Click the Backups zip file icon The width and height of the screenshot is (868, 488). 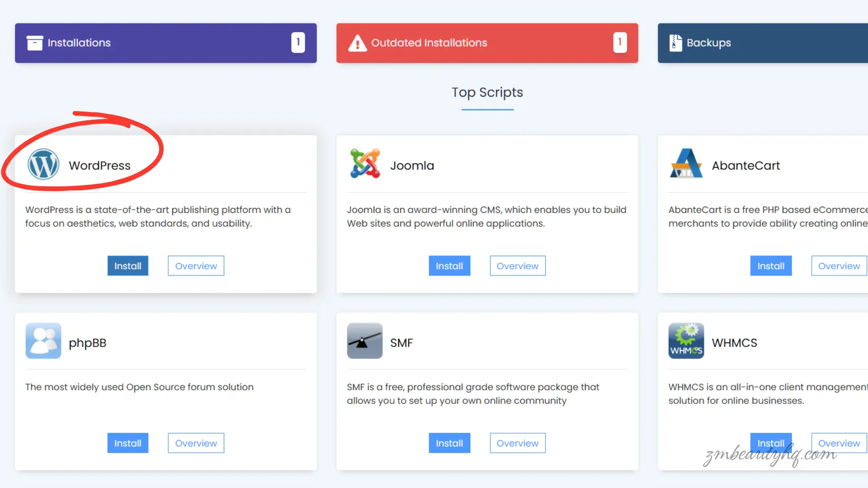(x=675, y=43)
